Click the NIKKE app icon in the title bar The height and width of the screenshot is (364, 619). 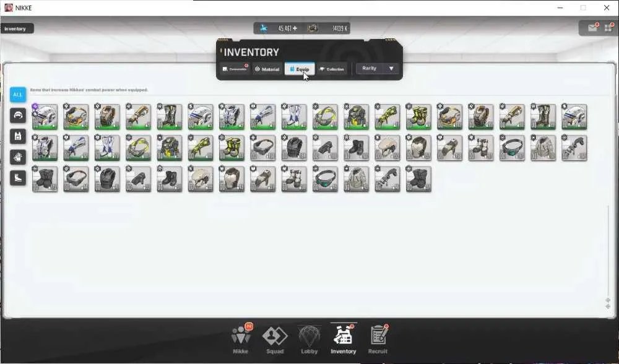[x=8, y=7]
